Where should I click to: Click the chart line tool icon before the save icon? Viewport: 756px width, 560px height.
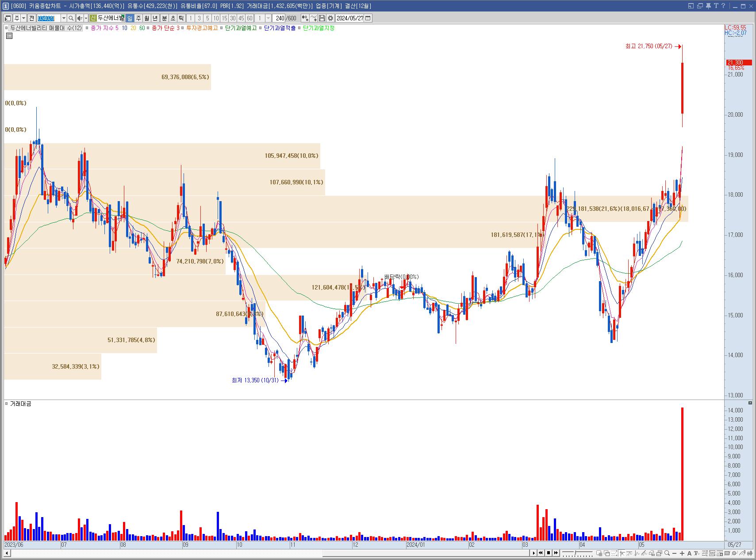[314, 18]
